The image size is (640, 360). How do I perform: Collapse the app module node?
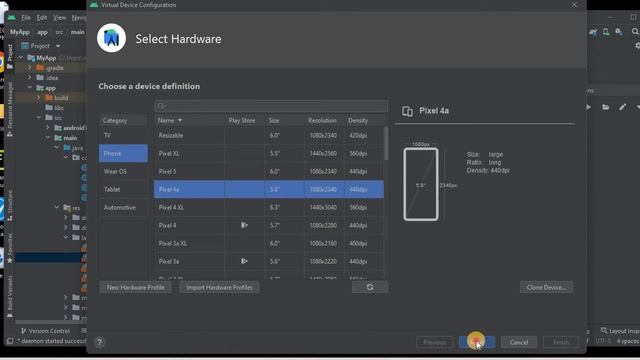pyautogui.click(x=29, y=88)
